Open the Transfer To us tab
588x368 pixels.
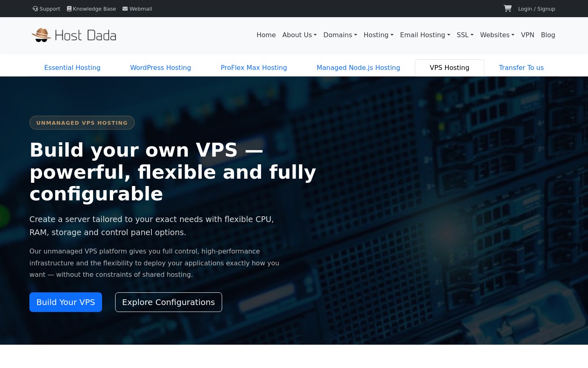pyautogui.click(x=521, y=68)
